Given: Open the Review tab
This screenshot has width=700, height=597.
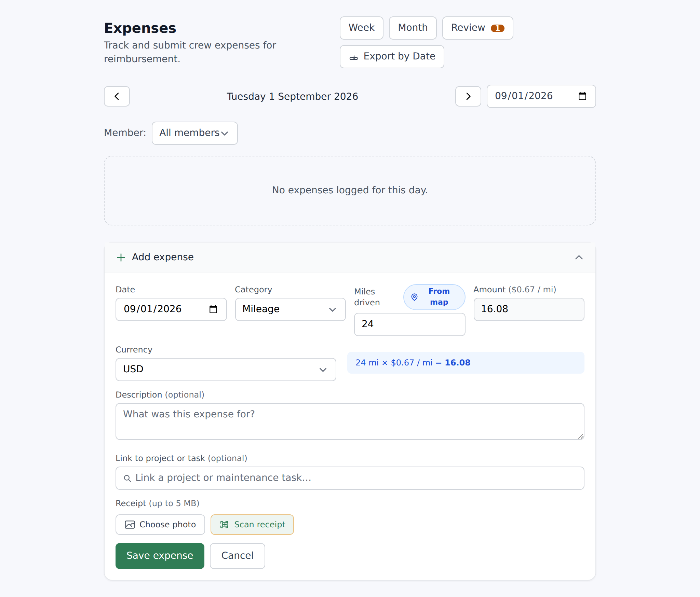Looking at the screenshot, I should (477, 28).
